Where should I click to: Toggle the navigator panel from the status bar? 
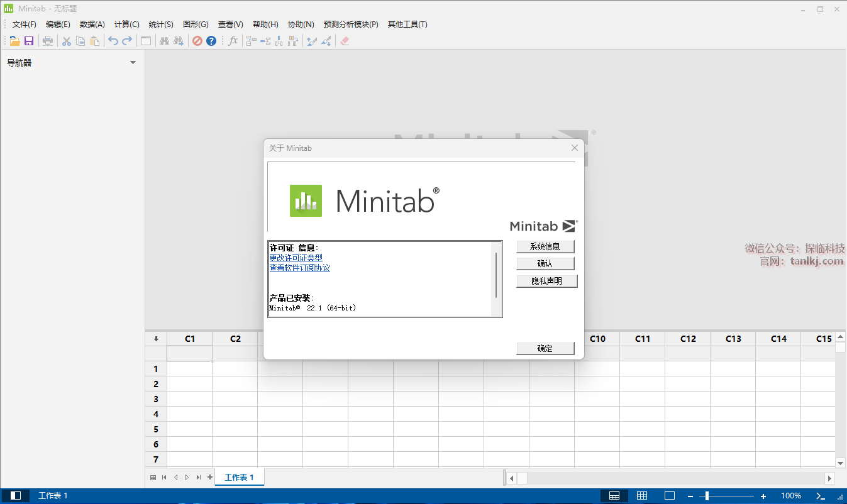coord(16,496)
